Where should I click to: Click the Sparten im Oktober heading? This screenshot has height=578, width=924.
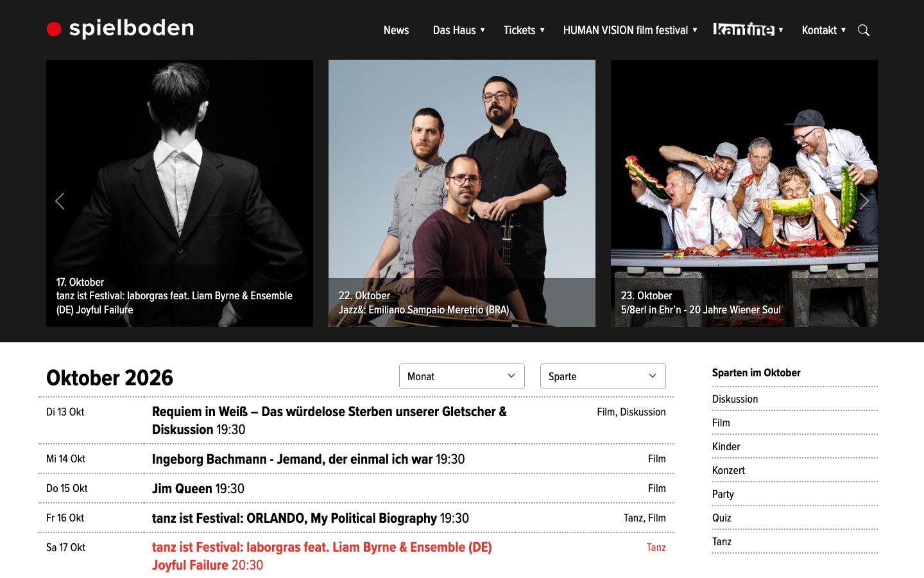pos(756,372)
